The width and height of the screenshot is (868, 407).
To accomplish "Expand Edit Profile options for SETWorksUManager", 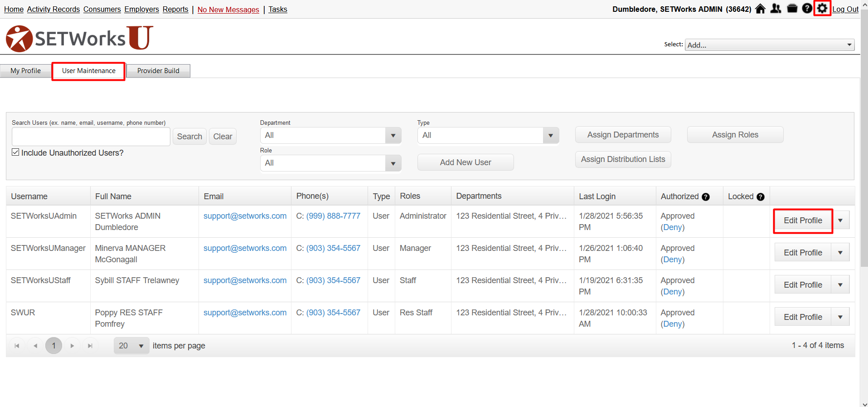I will click(840, 253).
